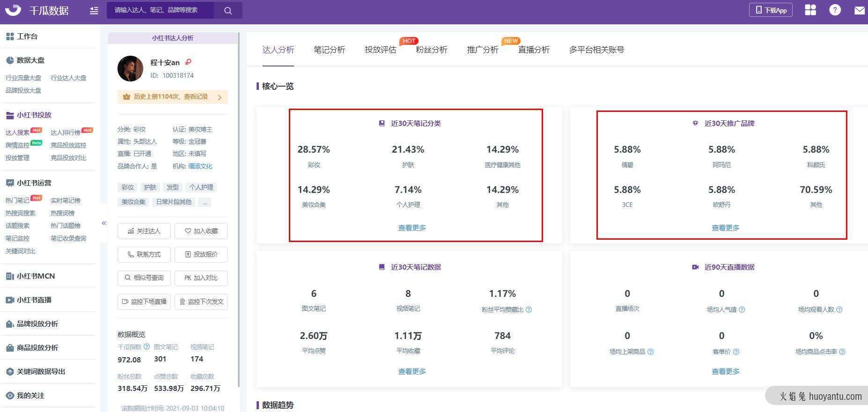Click the profile avatar of 程十安an

[130, 69]
